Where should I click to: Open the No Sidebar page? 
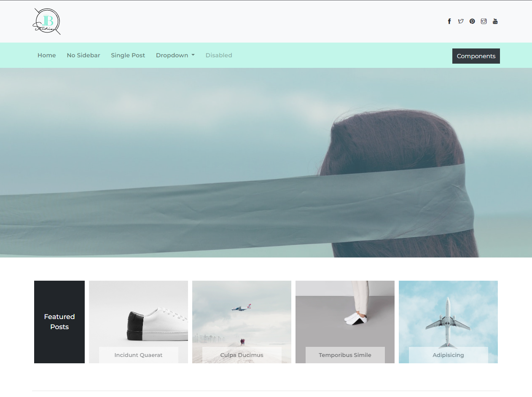(x=83, y=55)
